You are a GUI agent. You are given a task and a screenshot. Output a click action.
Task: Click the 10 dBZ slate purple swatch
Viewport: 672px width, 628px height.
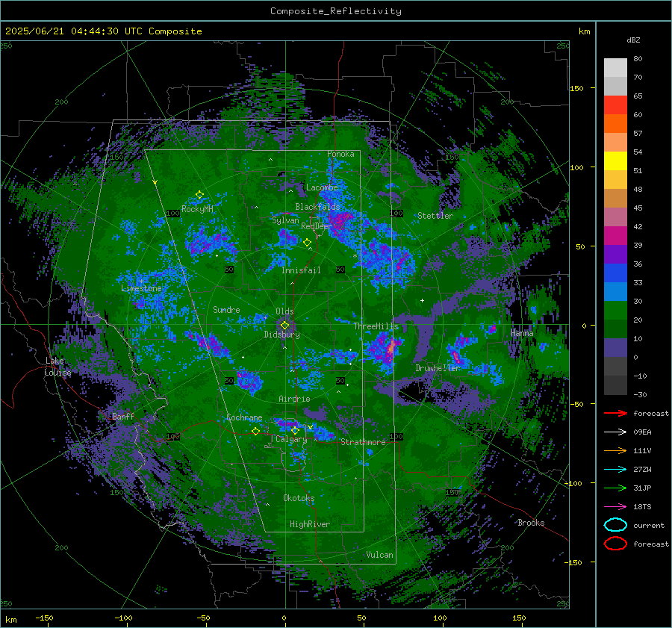click(615, 348)
